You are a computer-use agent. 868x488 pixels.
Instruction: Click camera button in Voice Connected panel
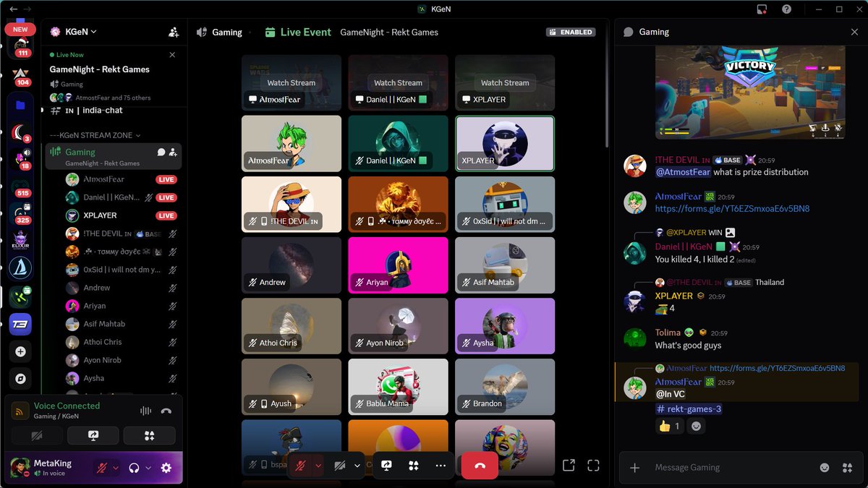[36, 435]
